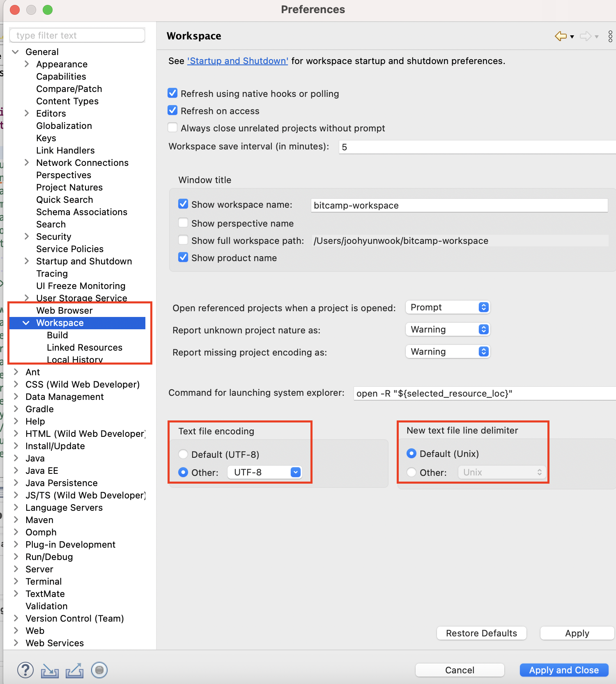Expand User Storage Service node
This screenshot has height=684, width=616.
pos(27,298)
